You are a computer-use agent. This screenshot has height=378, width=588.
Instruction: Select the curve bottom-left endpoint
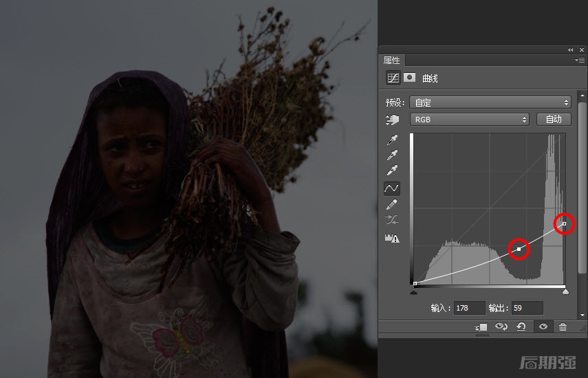click(415, 284)
